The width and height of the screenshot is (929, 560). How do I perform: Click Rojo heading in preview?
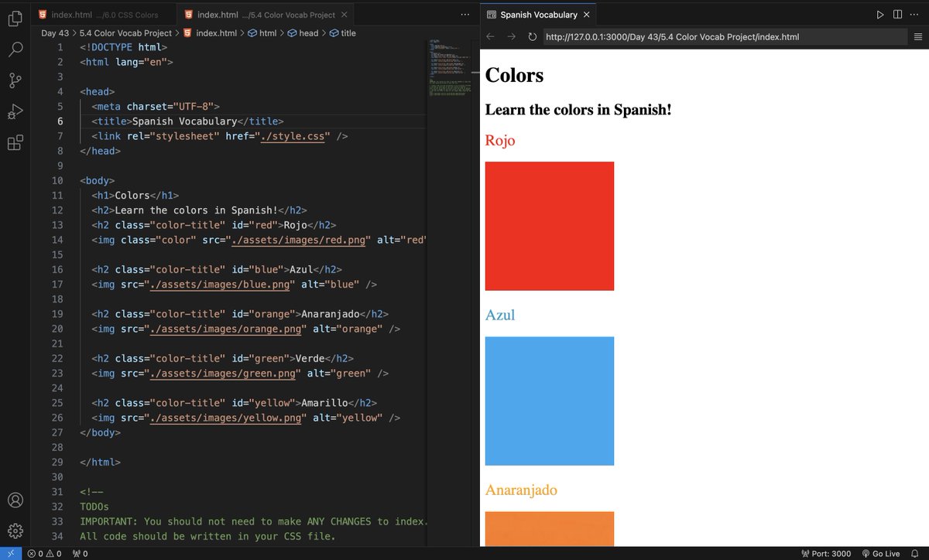[500, 141]
